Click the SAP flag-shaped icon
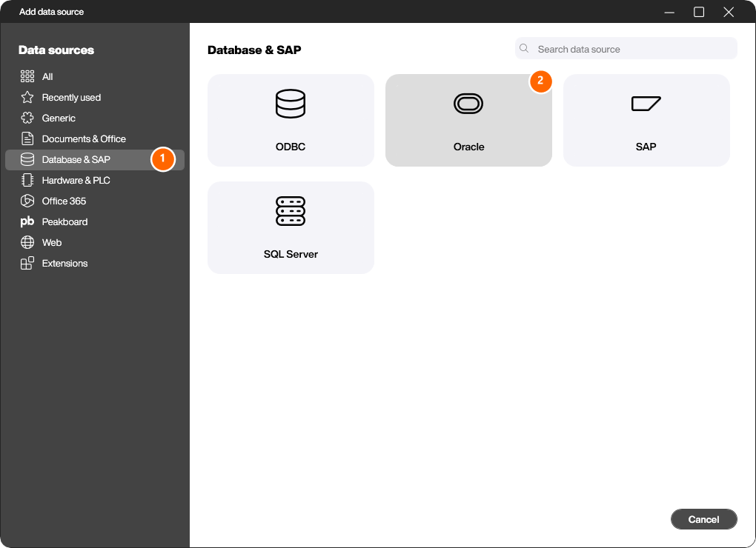The width and height of the screenshot is (756, 548). pyautogui.click(x=646, y=104)
